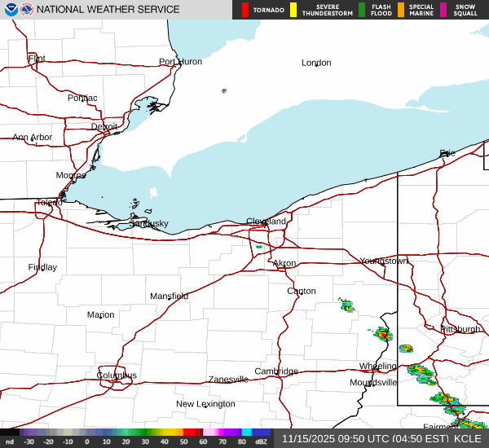
Task: Click the Cleveland city label on the map
Action: (x=267, y=222)
